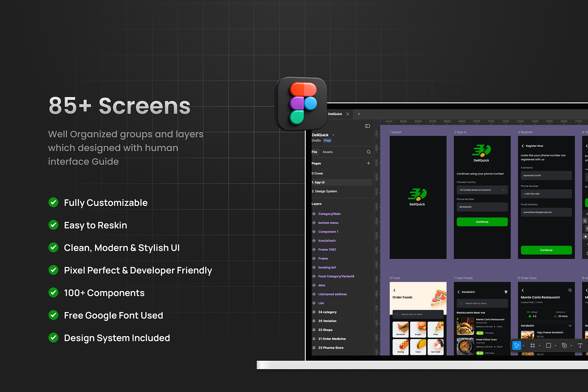Viewport: 588px width, 392px height.
Task: Click search field on Fast Foods screen
Action: [482, 304]
